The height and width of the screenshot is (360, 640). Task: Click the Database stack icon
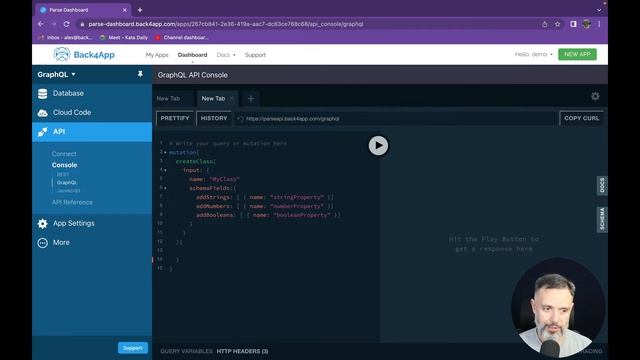click(x=42, y=94)
